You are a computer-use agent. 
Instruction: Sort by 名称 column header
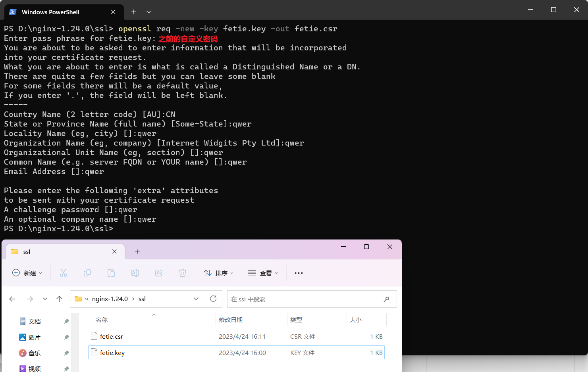click(x=102, y=320)
